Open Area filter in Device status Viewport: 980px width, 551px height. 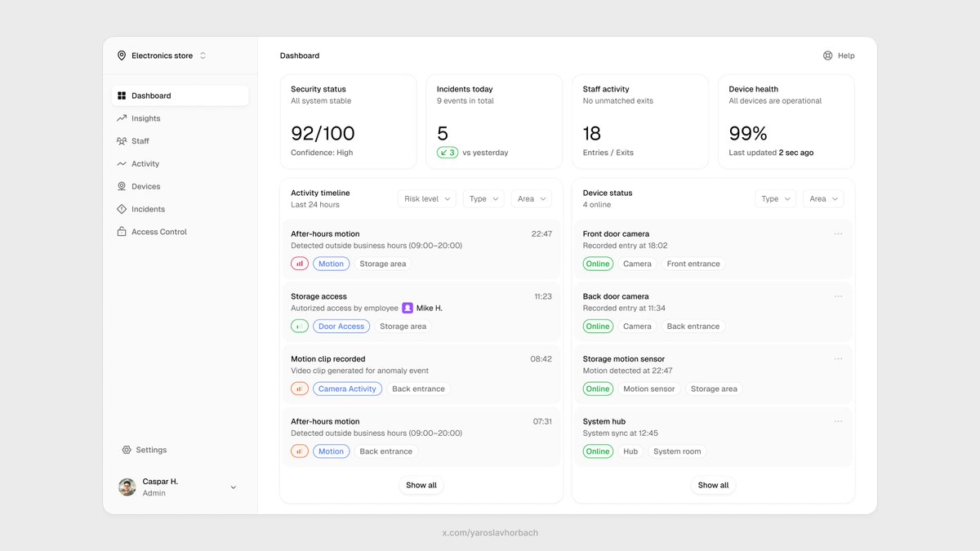[823, 198]
